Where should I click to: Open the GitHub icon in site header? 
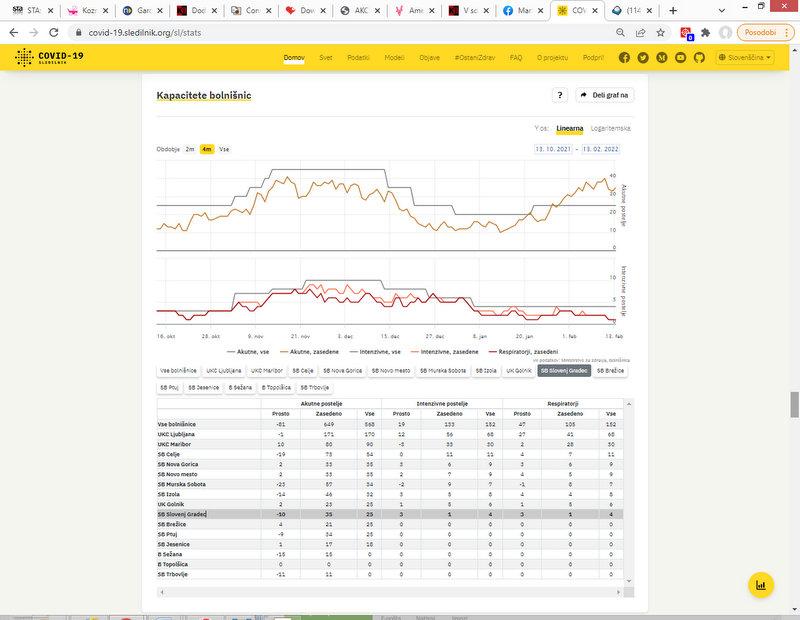(x=699, y=58)
